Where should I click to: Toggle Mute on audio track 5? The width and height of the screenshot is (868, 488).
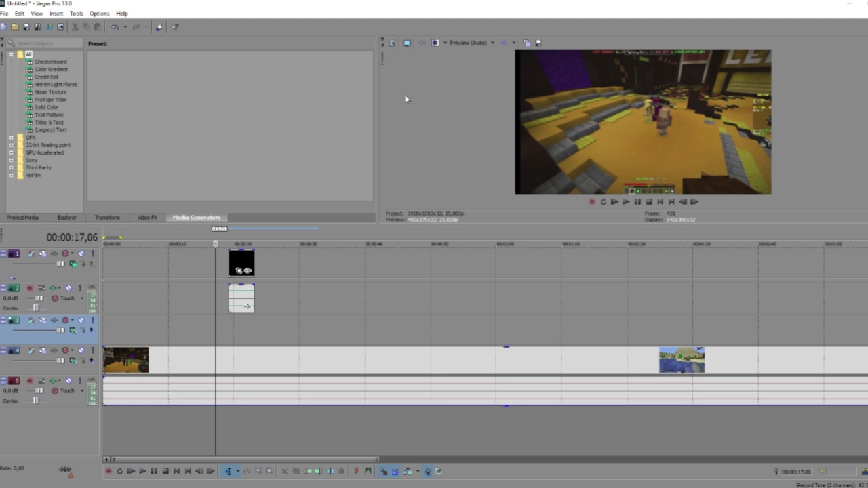point(68,380)
